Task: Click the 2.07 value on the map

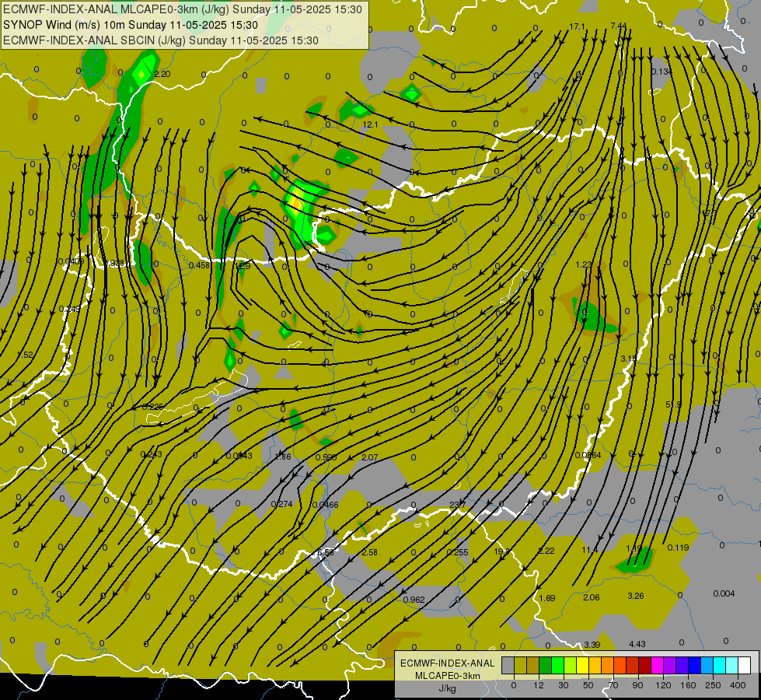Action: coord(370,457)
